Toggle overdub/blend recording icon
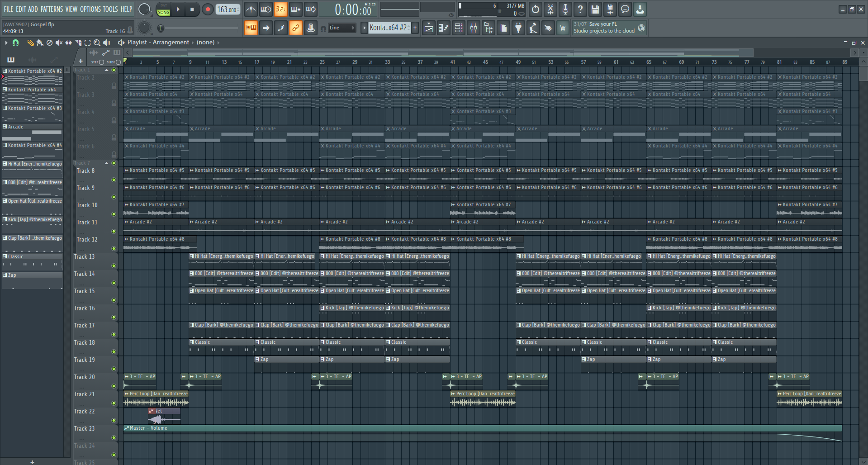Viewport: 868px width, 465px height. coord(296,9)
